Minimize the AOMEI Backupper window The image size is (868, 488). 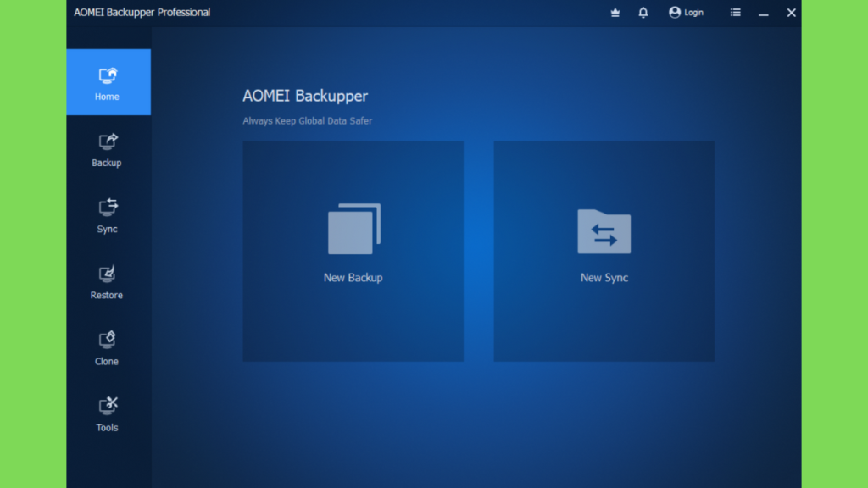[764, 13]
